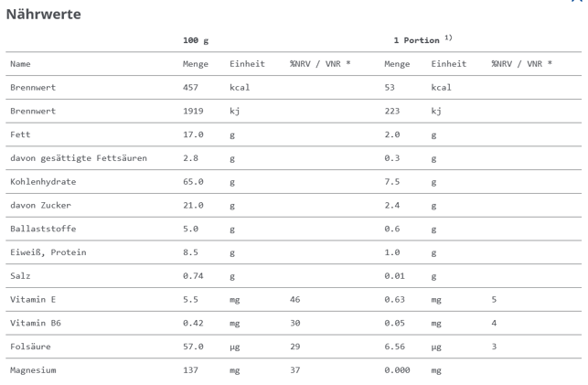The height and width of the screenshot is (385, 588).
Task: Click the 'Name' column header
Action: [x=20, y=64]
